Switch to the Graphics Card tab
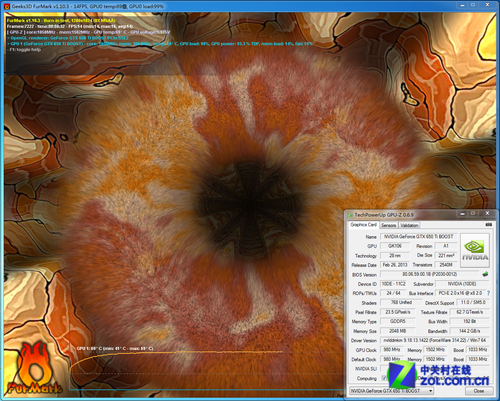This screenshot has width=500, height=401. 363,225
